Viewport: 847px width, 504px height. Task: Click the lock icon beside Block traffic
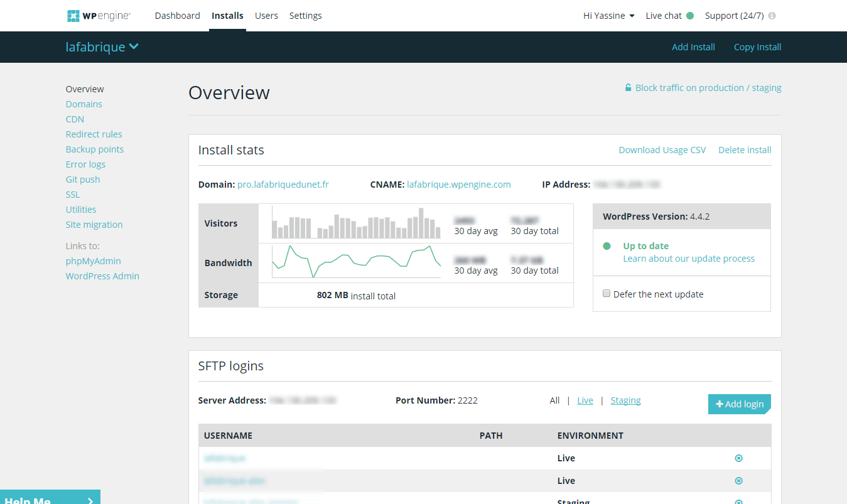628,88
